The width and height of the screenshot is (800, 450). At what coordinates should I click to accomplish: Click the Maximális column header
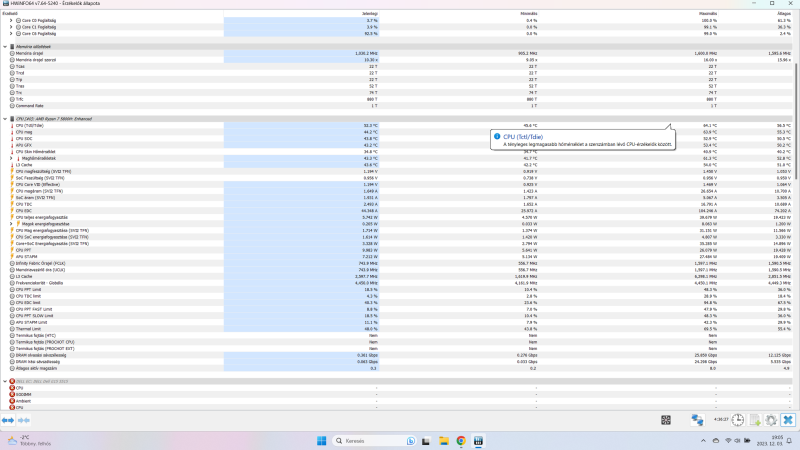(x=629, y=14)
